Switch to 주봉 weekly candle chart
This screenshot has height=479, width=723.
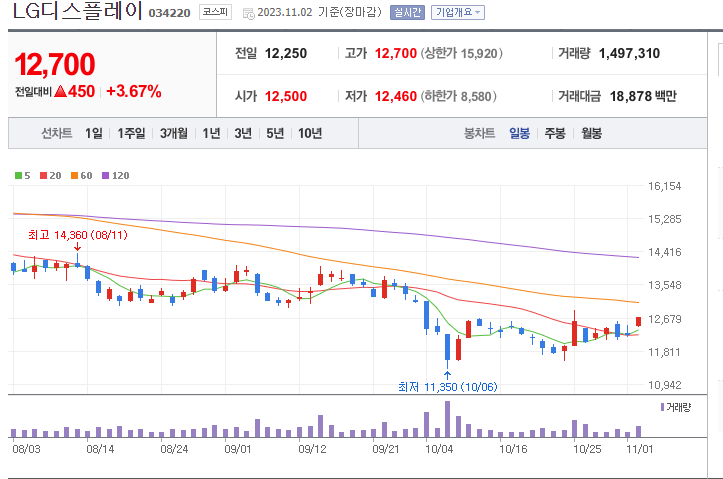pyautogui.click(x=555, y=133)
